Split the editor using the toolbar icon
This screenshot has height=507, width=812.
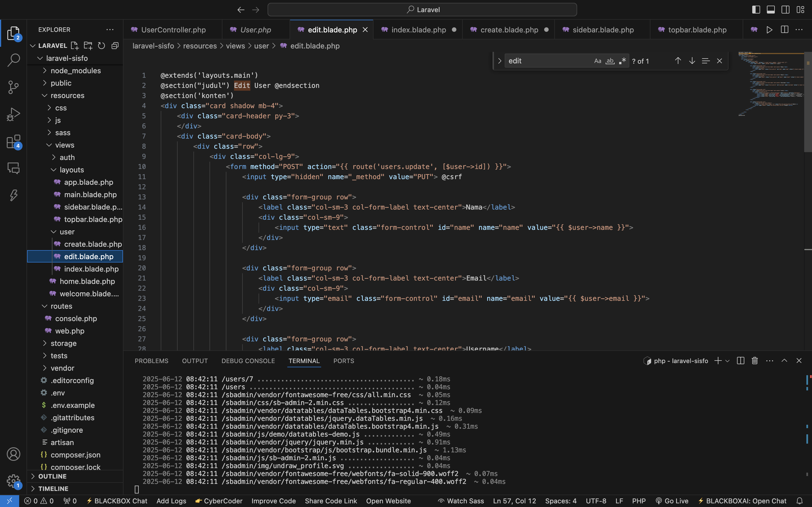(784, 30)
